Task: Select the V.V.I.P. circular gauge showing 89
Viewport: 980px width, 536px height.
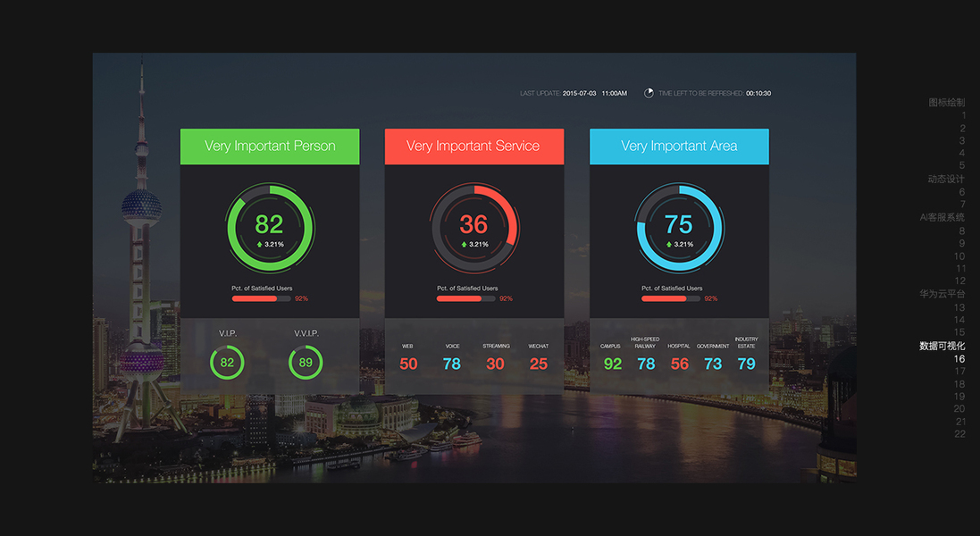Action: (x=306, y=363)
